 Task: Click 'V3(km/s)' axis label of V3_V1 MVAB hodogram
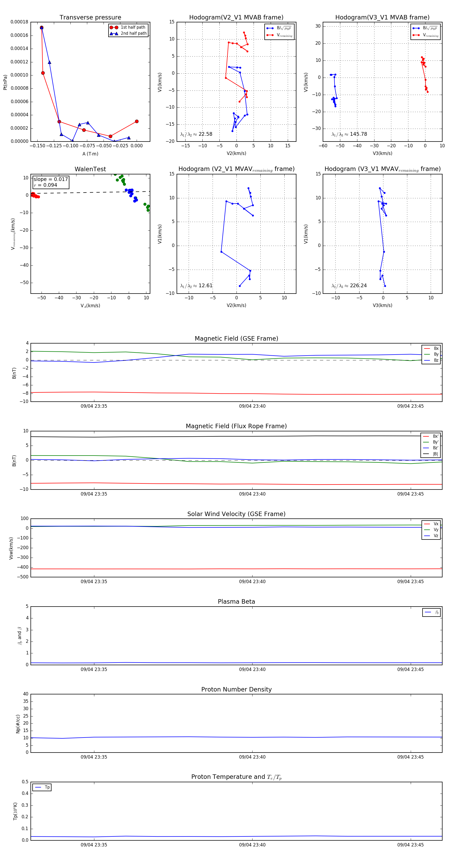(x=382, y=153)
